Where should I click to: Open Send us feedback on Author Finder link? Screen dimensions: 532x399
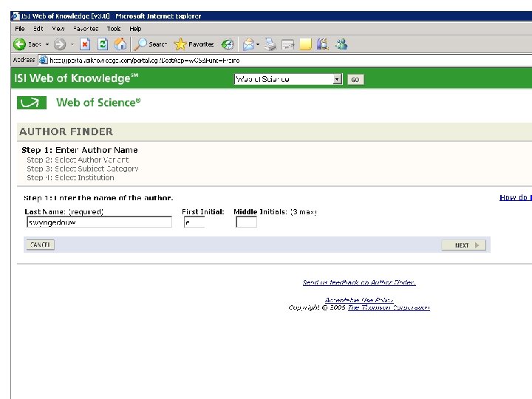(359, 282)
